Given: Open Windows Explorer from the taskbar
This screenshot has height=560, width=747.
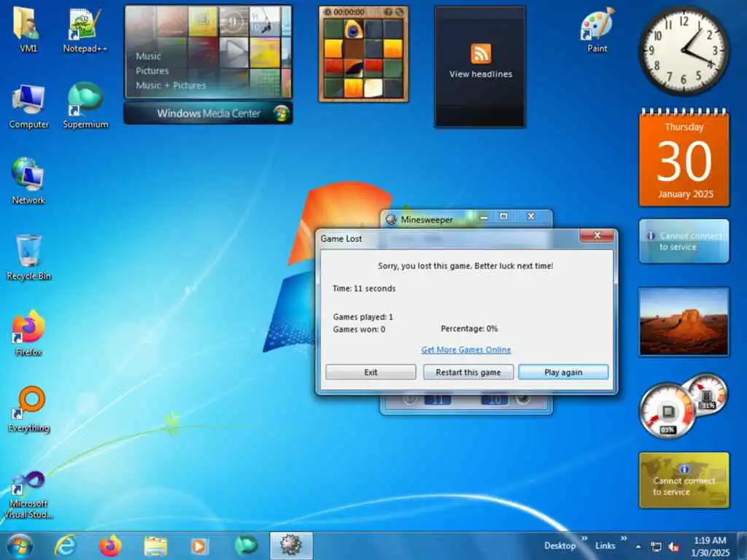Looking at the screenshot, I should click(x=155, y=546).
